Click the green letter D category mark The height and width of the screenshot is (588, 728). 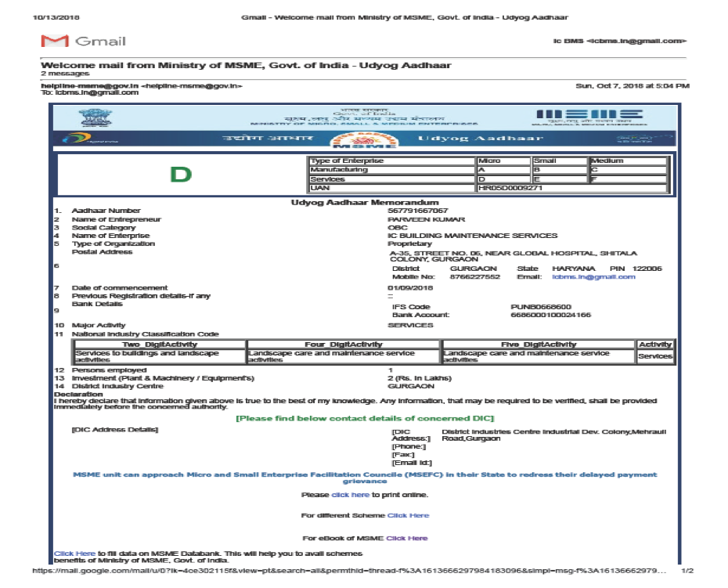click(181, 174)
